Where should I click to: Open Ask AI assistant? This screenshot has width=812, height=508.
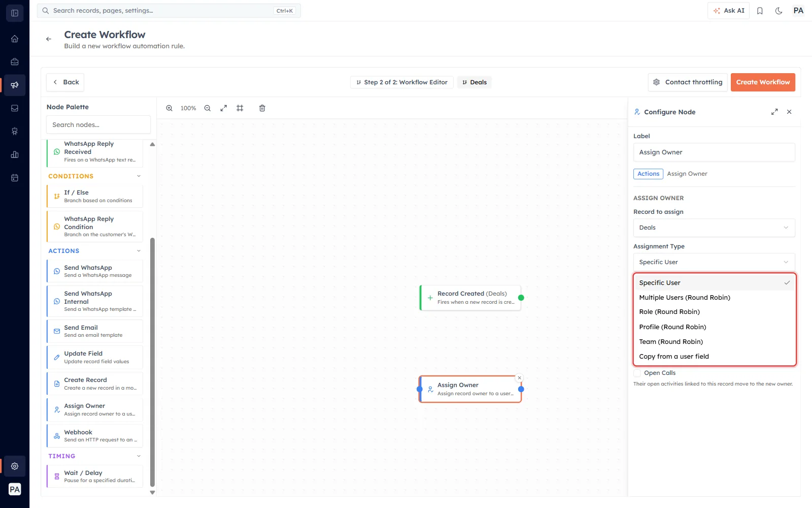tap(728, 11)
